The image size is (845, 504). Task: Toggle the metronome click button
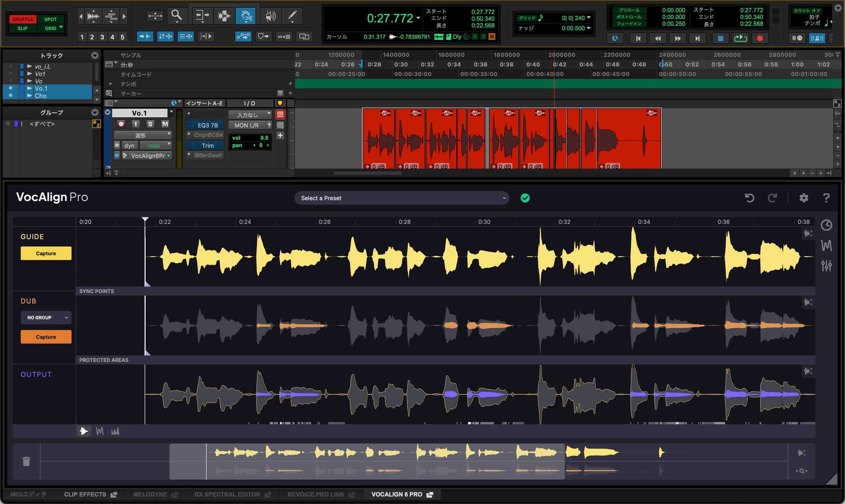[x=817, y=38]
